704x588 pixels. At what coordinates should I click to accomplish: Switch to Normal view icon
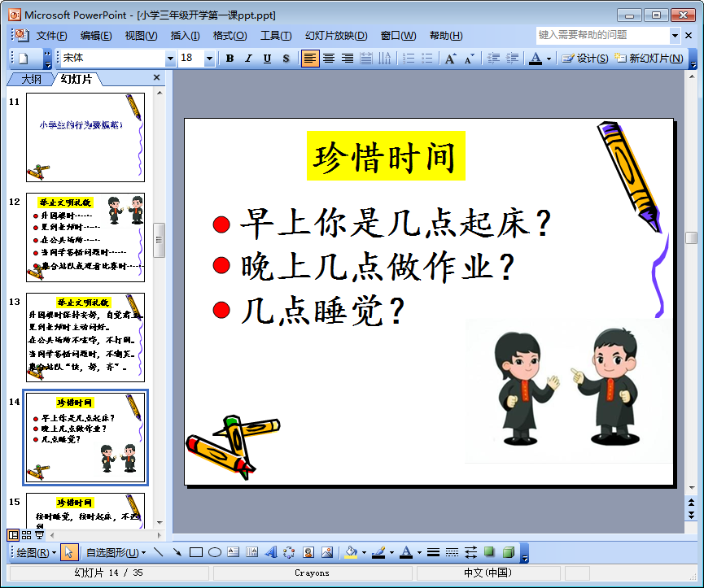pyautogui.click(x=13, y=535)
